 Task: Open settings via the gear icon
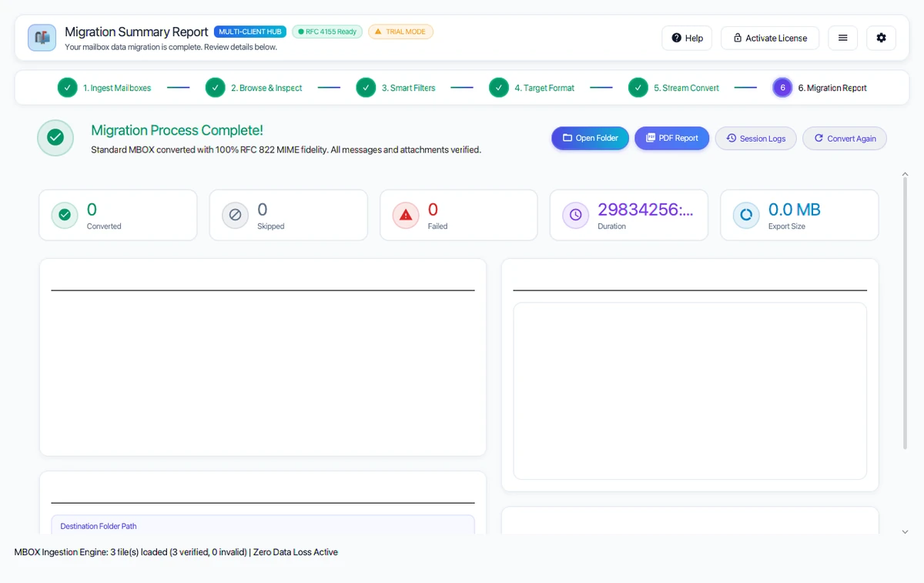[x=881, y=38]
